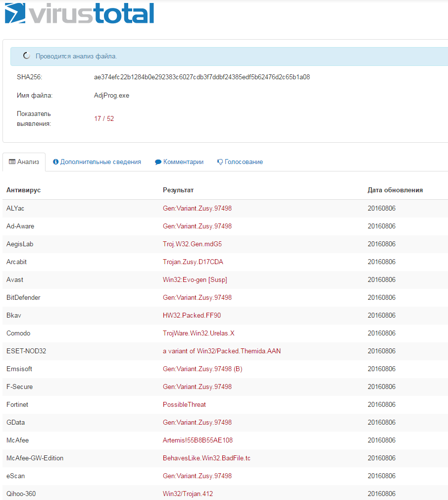Click the info icon beside Дополнительные сведения
448x500 pixels.
tap(56, 162)
